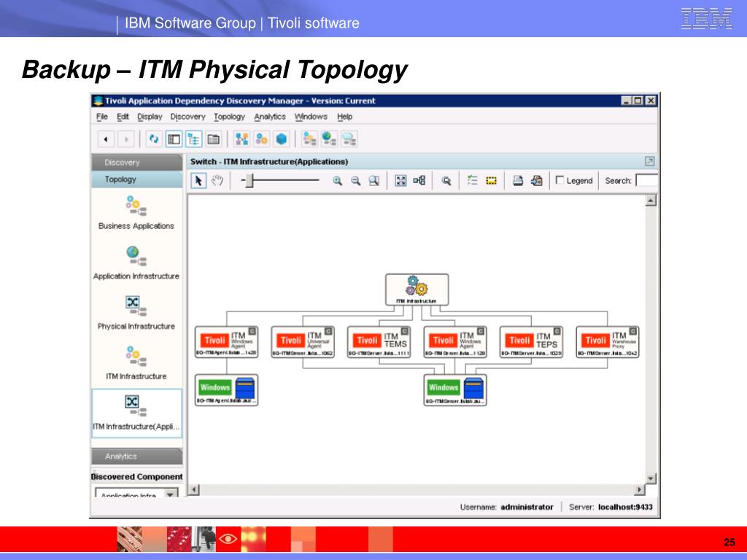747x560 pixels.
Task: Click the globe topology toolbar icon
Action: (x=329, y=139)
